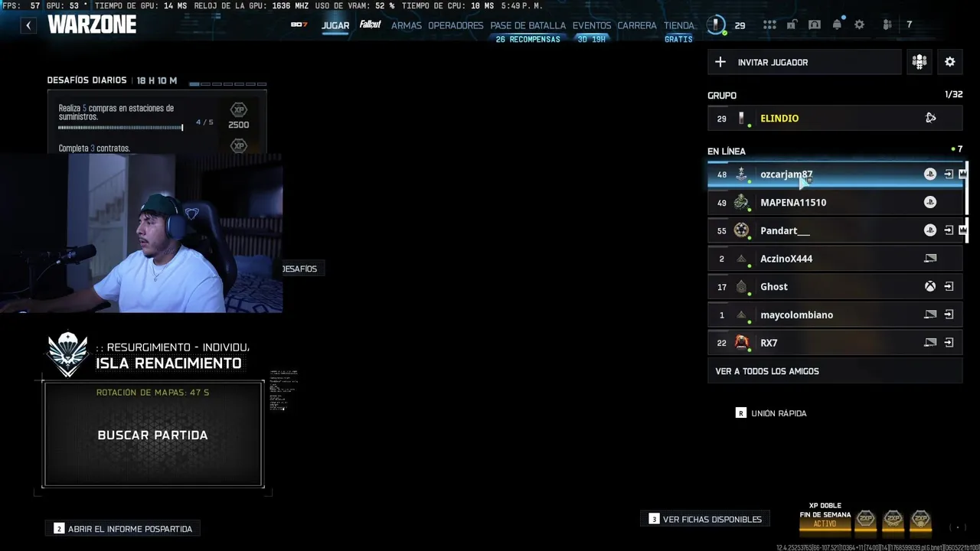This screenshot has height=551, width=980.
Task: Open the TIENDA store tab
Action: (x=678, y=25)
